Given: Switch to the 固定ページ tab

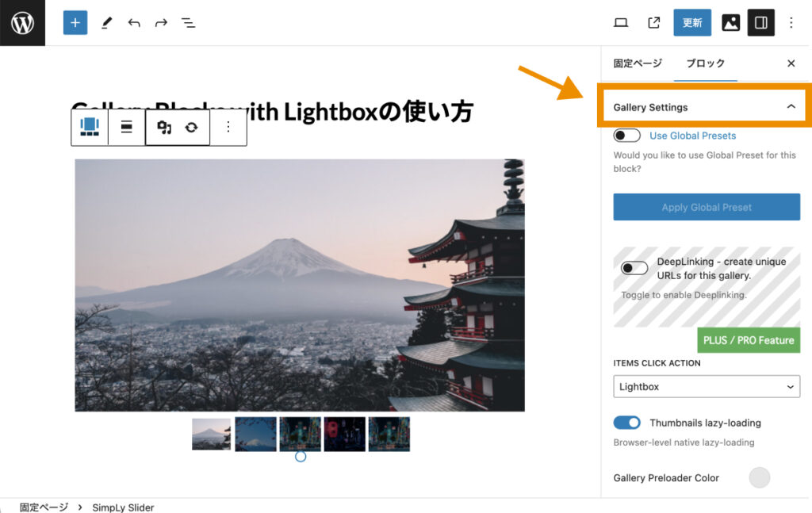Looking at the screenshot, I should [x=638, y=63].
